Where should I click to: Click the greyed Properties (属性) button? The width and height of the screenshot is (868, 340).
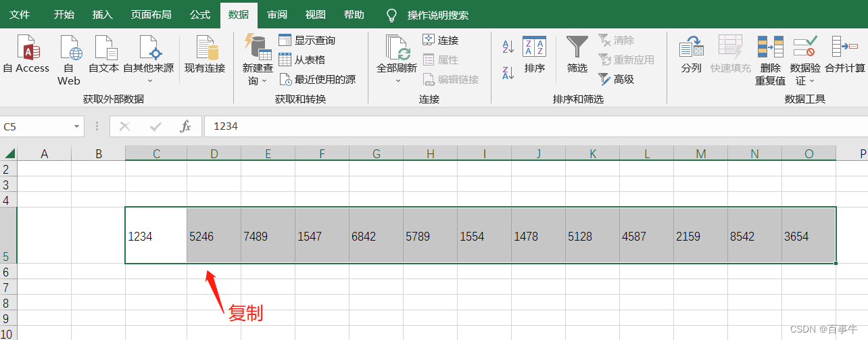(441, 59)
